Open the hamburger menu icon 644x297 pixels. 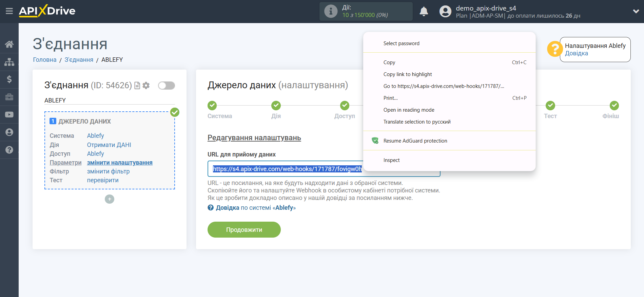click(x=9, y=11)
